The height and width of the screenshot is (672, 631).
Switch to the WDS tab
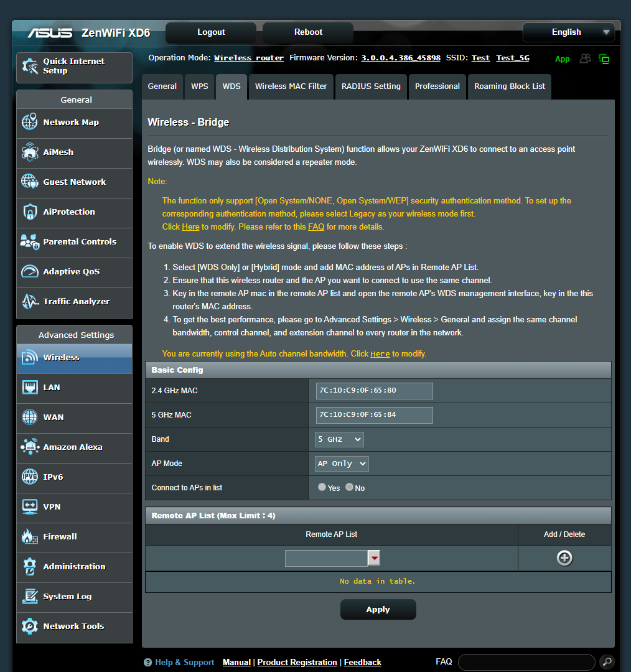coord(231,86)
